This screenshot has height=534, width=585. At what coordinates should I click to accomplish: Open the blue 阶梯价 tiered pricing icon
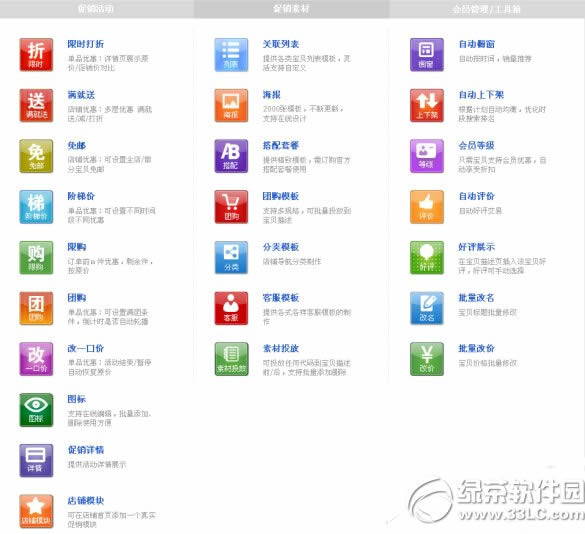point(36,207)
